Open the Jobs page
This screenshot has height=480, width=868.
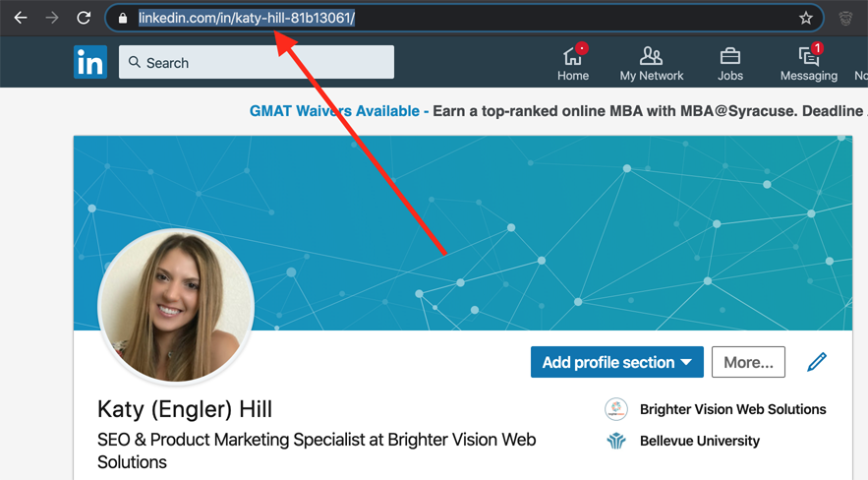729,64
